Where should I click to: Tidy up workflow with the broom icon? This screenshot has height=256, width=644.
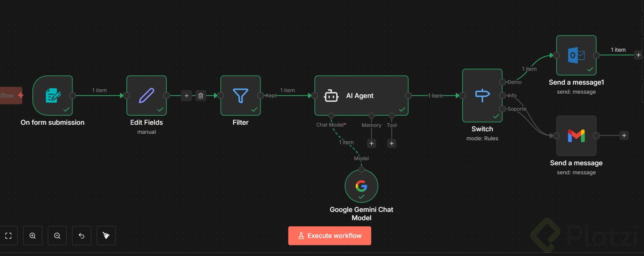pos(106,236)
